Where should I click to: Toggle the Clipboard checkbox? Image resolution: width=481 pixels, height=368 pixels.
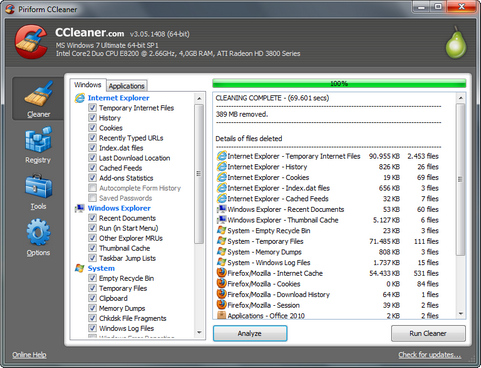[x=92, y=298]
